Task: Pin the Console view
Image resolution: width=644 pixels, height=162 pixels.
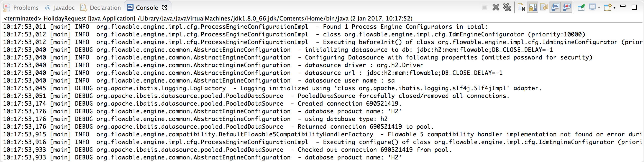Action: [581, 7]
